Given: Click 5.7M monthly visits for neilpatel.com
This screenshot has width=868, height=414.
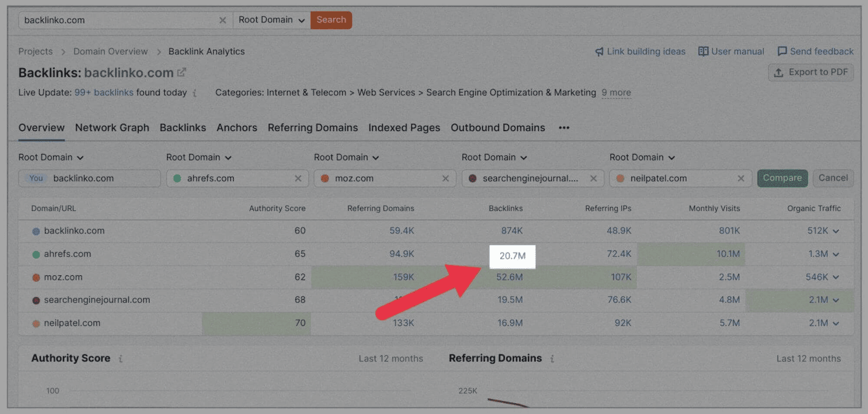Looking at the screenshot, I should point(730,324).
